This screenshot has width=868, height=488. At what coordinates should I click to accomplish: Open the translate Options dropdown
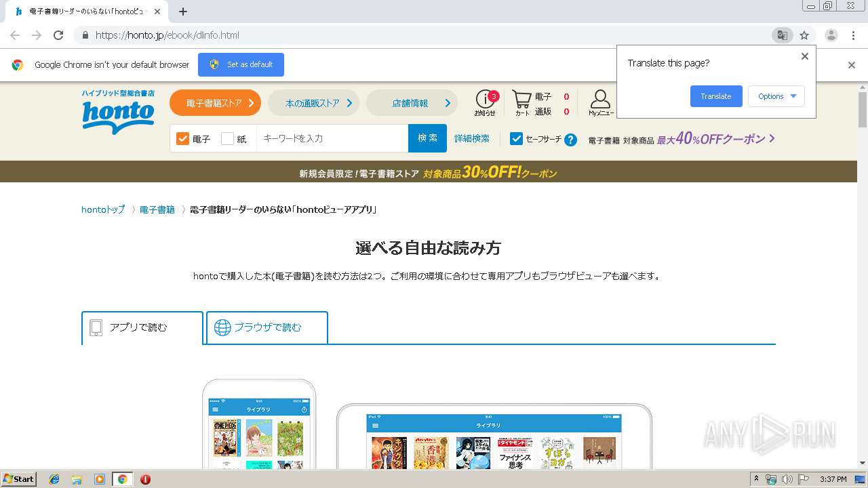pyautogui.click(x=776, y=96)
